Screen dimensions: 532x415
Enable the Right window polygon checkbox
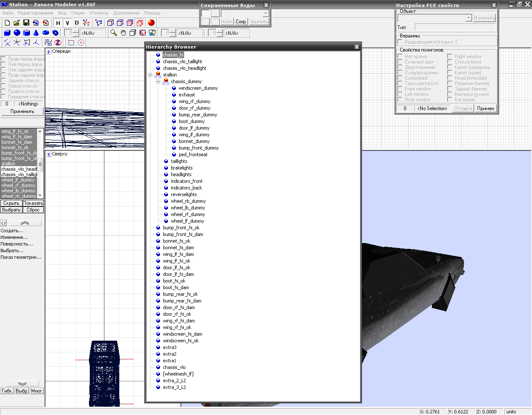450,56
